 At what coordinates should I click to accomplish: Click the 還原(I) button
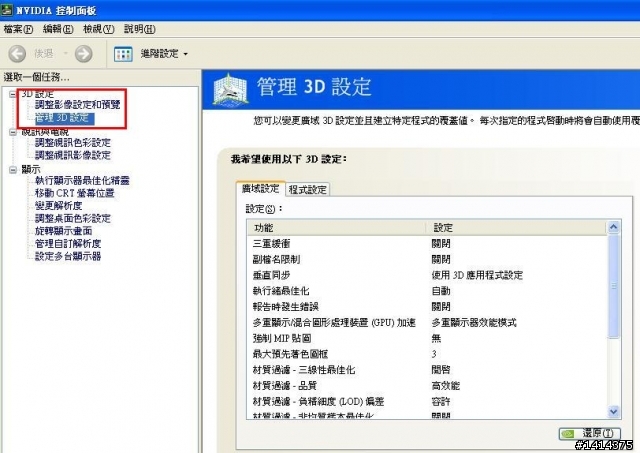click(x=590, y=433)
